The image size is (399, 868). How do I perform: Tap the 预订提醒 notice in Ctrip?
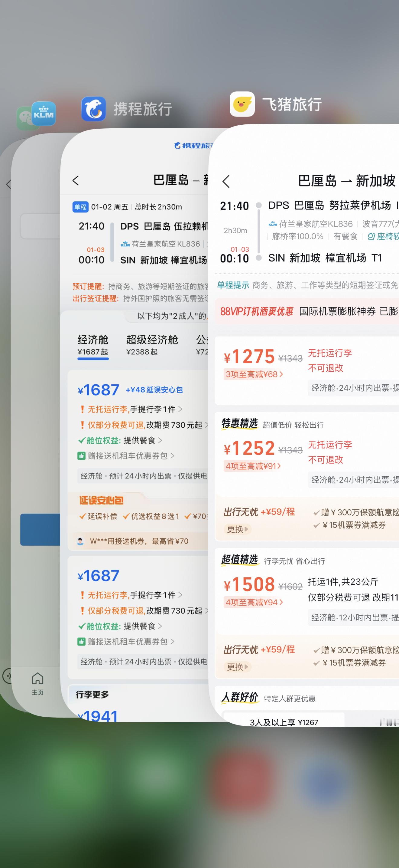point(141,286)
